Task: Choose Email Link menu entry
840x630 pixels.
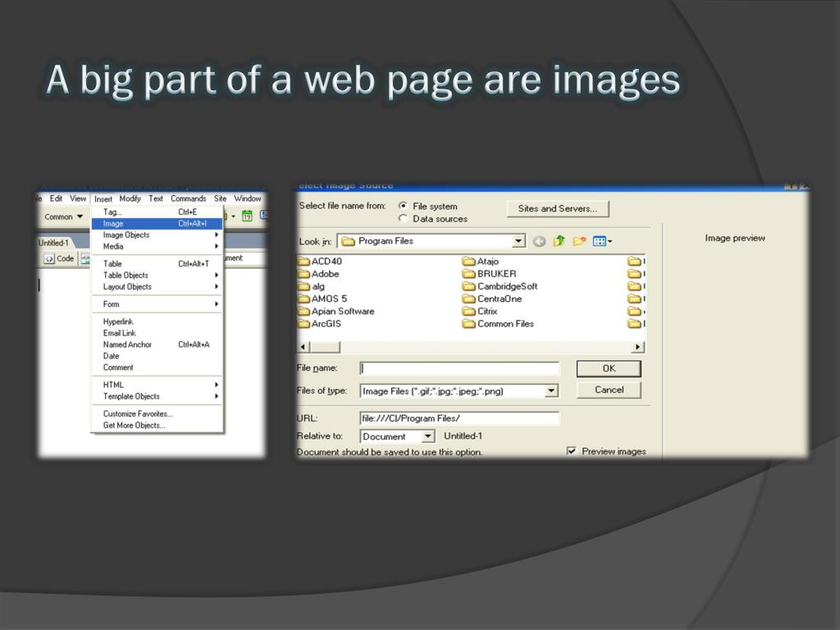Action: pyautogui.click(x=157, y=333)
